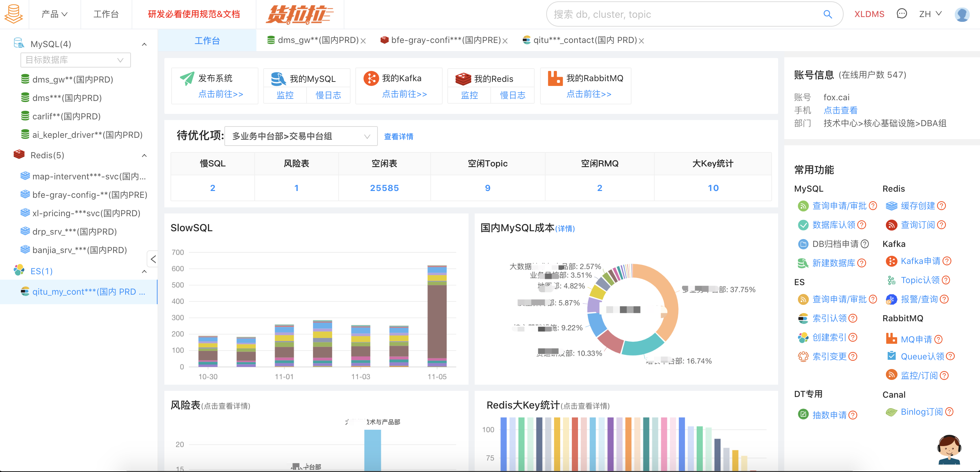
Task: Collapse the MySQL(4) tree group
Action: click(x=144, y=45)
